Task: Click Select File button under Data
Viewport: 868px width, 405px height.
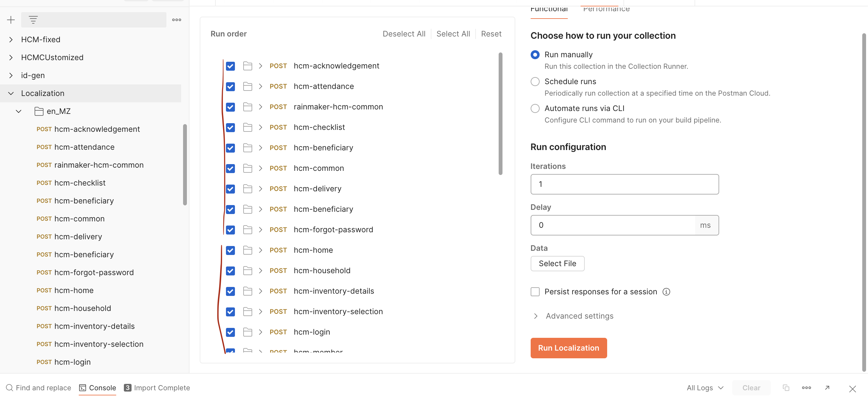Action: click(557, 264)
